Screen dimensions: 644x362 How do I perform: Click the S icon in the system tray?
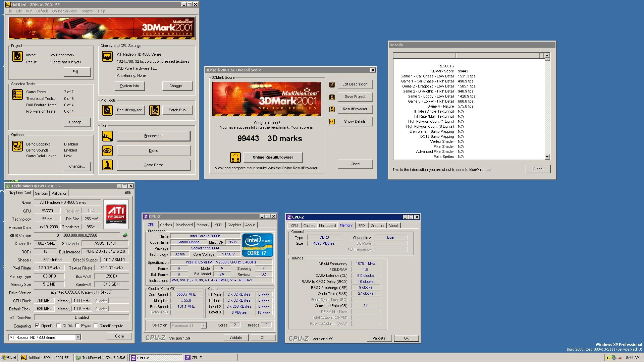[608, 358]
